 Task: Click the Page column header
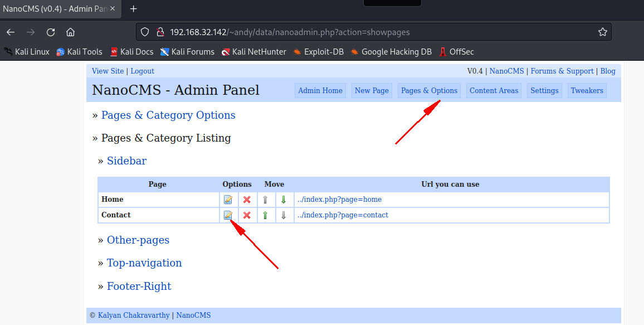pos(157,184)
